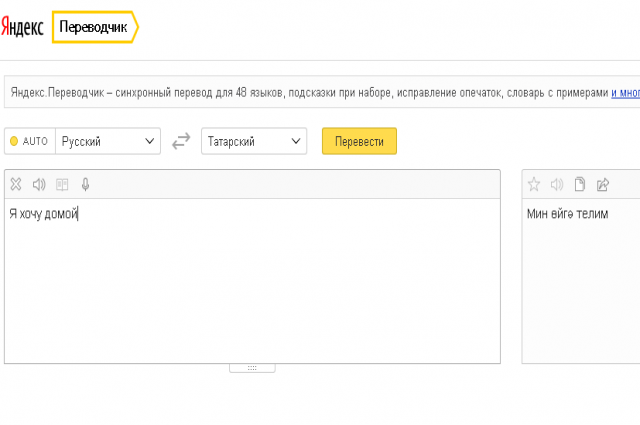This screenshot has height=425, width=640.
Task: Add translation to favorites with star icon
Action: [x=534, y=185]
